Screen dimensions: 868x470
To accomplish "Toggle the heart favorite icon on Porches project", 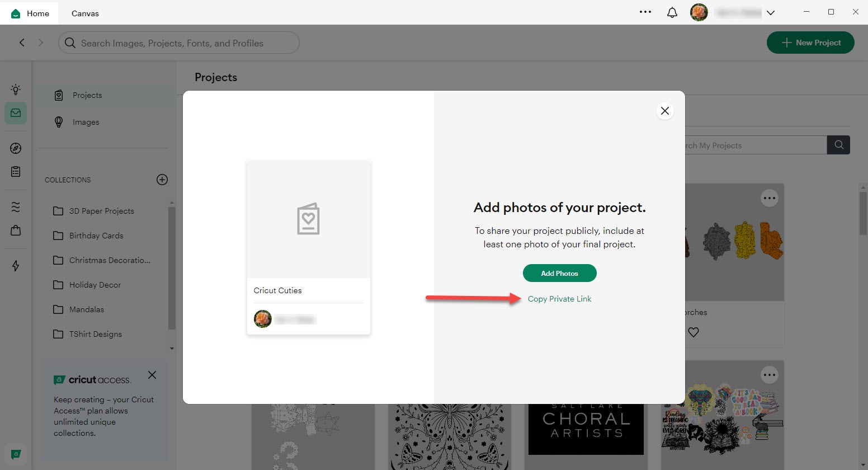I will pyautogui.click(x=693, y=332).
